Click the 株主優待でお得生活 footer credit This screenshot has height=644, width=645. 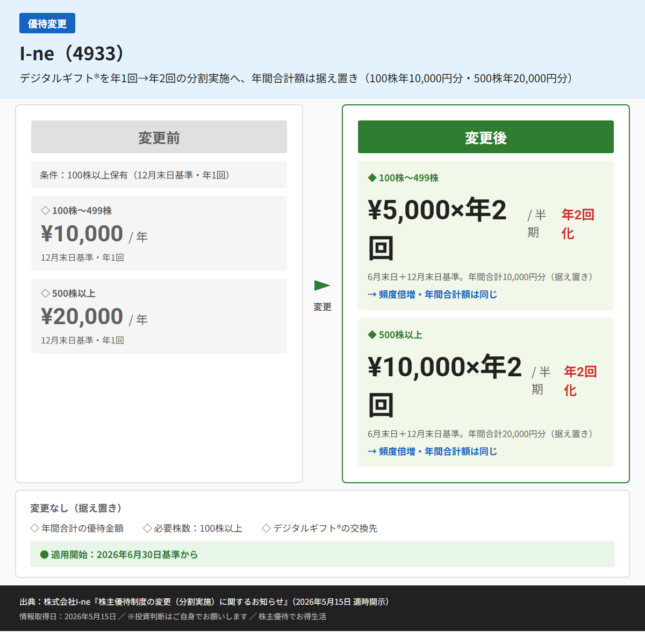[292, 617]
